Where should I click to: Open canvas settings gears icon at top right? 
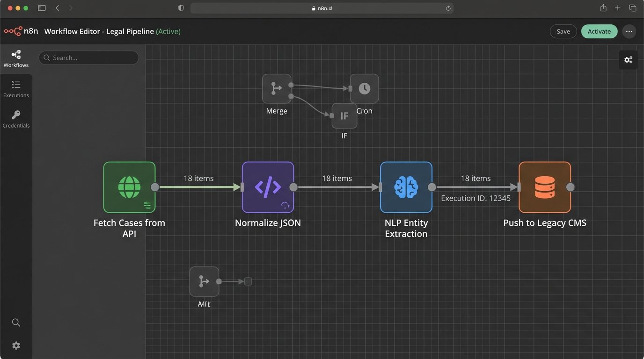click(628, 60)
